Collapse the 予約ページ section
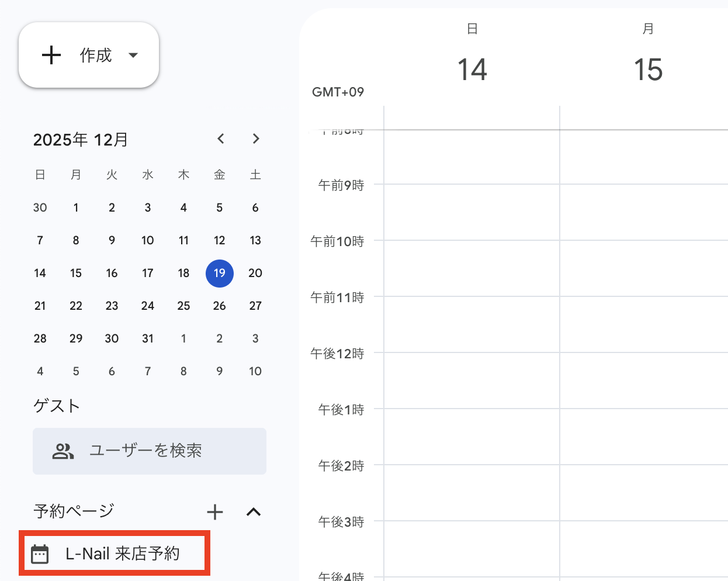 254,512
